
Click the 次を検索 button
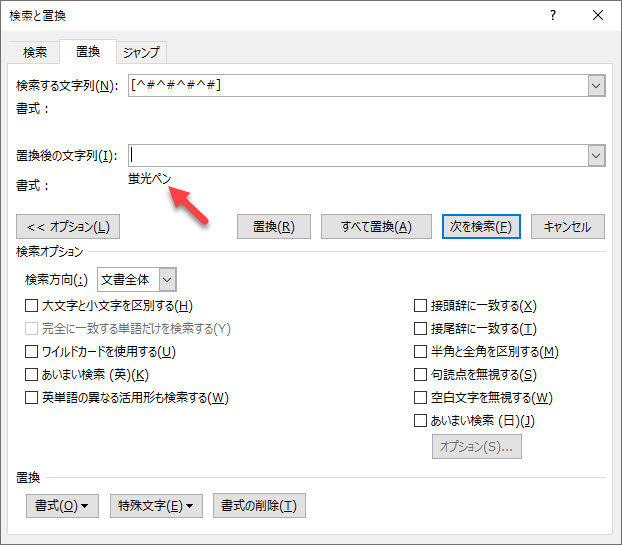click(x=481, y=226)
